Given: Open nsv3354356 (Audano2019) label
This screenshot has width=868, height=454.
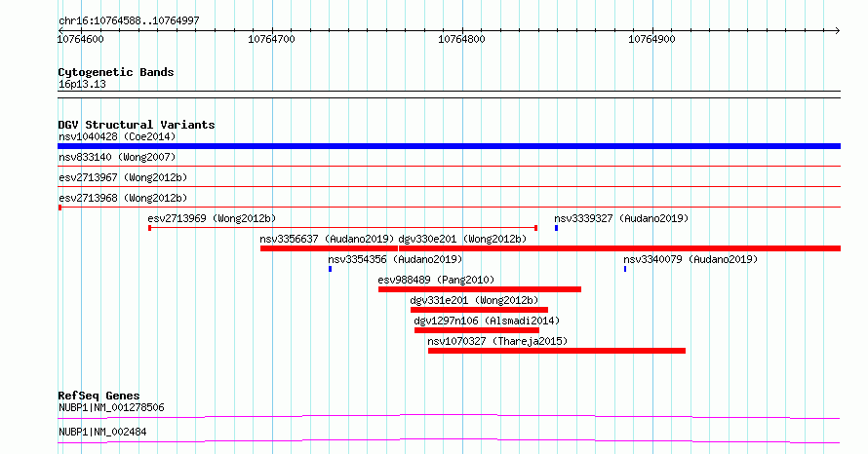Looking at the screenshot, I should 395,259.
